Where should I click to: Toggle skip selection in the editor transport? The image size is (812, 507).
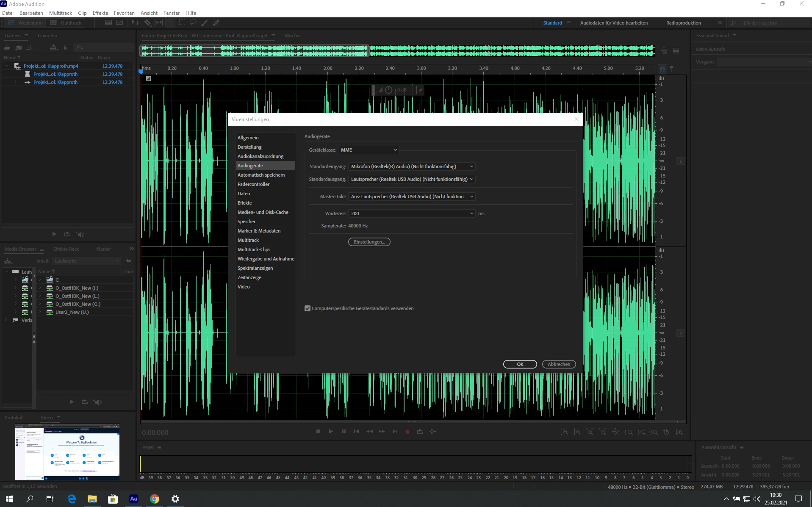432,432
